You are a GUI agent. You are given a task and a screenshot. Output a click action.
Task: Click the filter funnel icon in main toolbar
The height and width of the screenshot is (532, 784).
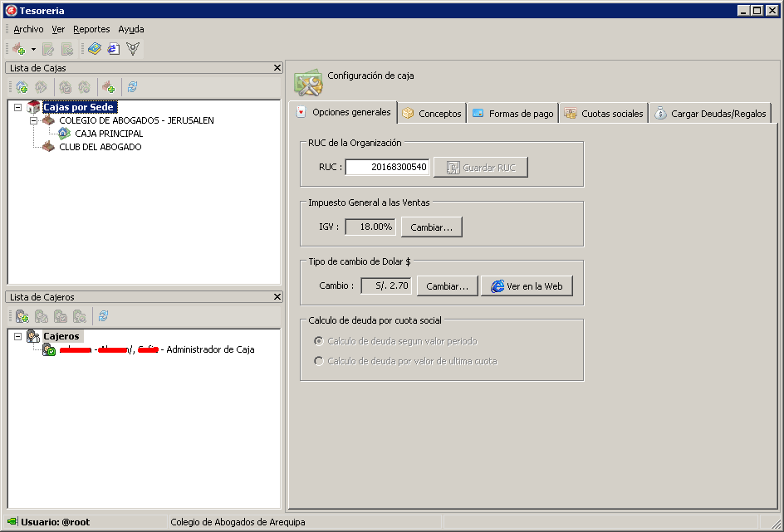[133, 48]
